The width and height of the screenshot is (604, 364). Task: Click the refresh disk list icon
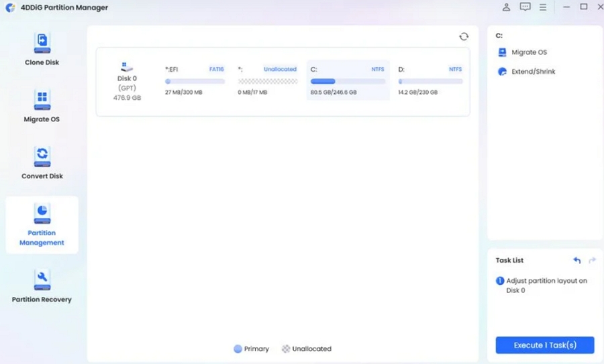pyautogui.click(x=464, y=37)
